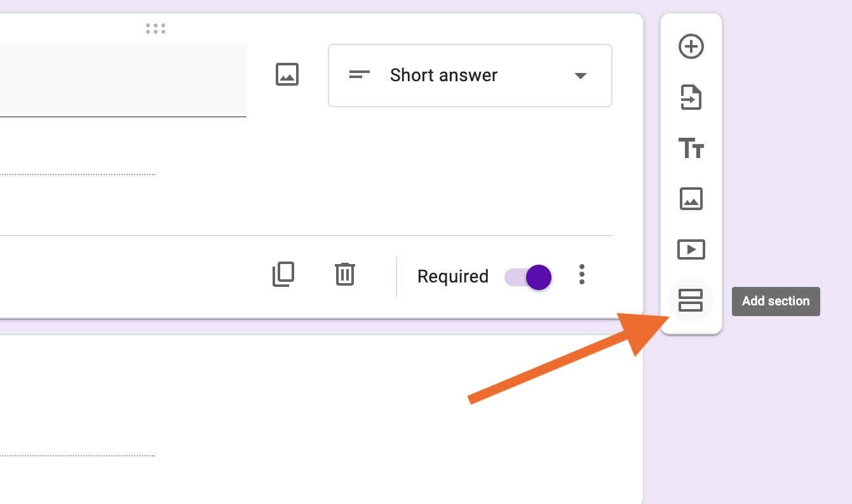The width and height of the screenshot is (852, 504).
Task: Click the six-dot drag handle atop the question
Action: [156, 29]
